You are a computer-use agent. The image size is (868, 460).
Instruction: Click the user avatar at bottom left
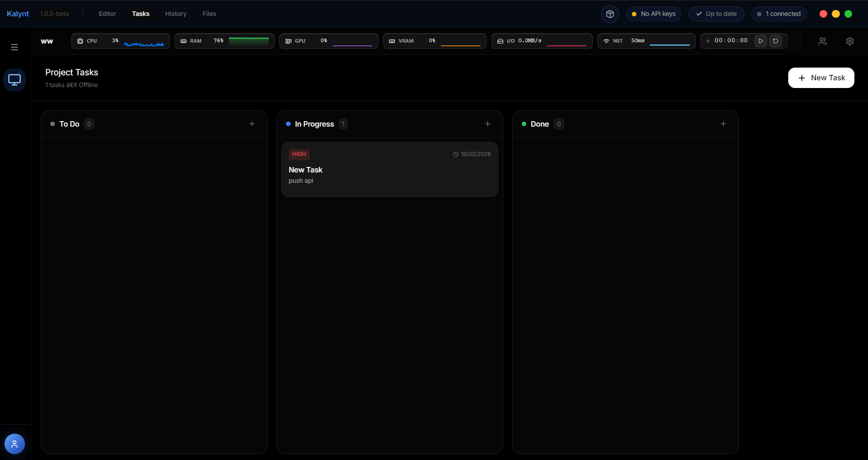[x=14, y=444]
